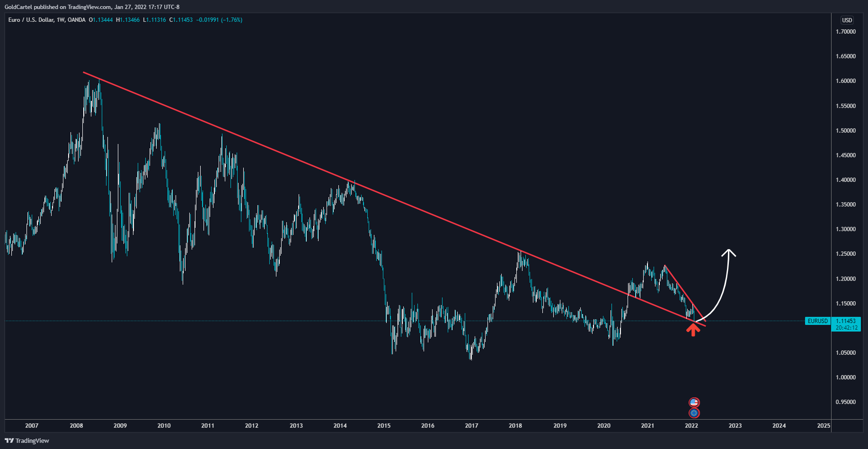
Task: Click the 1.25000 price scale label
Action: (846, 254)
